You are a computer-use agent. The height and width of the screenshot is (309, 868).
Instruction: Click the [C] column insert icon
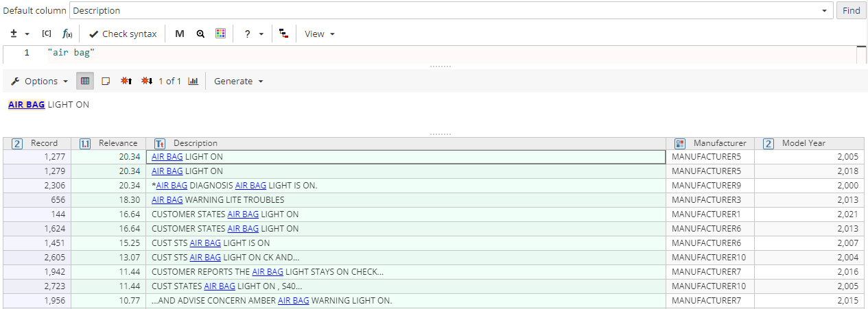tap(47, 34)
